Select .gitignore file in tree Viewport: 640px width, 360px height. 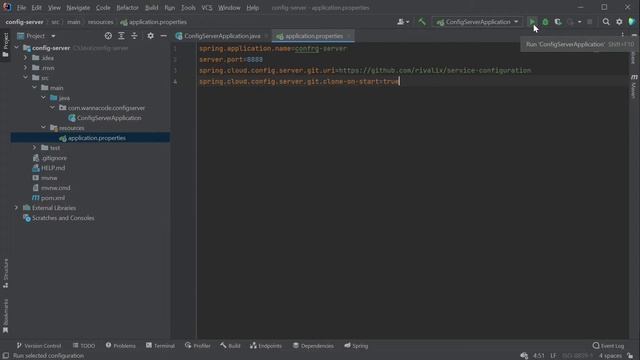54,158
